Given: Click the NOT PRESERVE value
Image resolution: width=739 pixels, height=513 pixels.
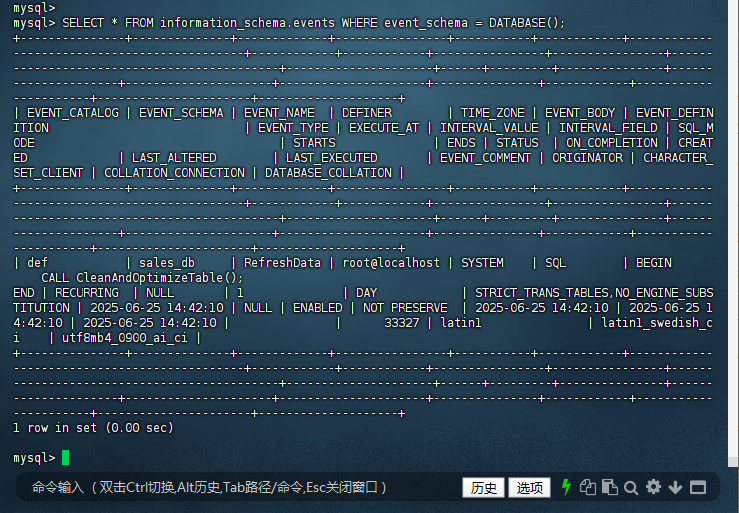Looking at the screenshot, I should click(405, 308).
